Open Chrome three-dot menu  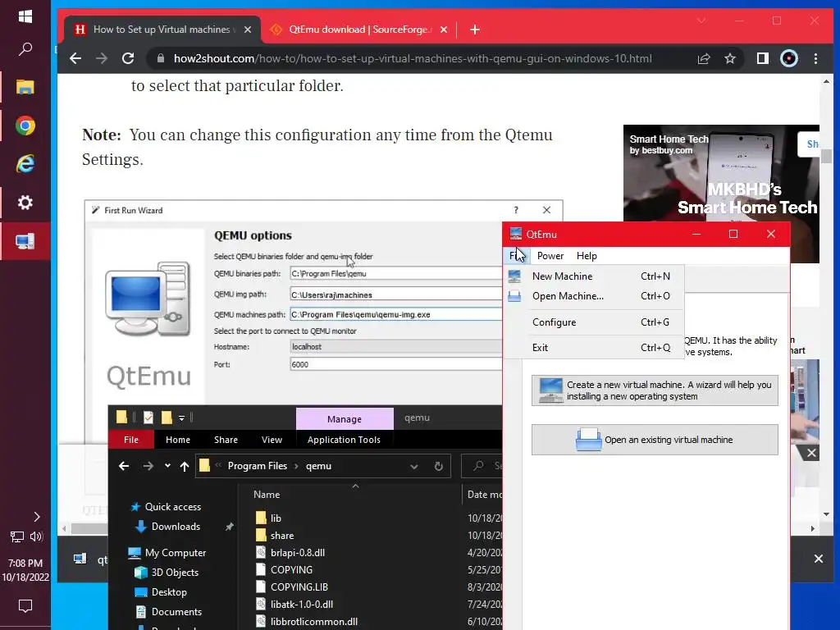(815, 58)
